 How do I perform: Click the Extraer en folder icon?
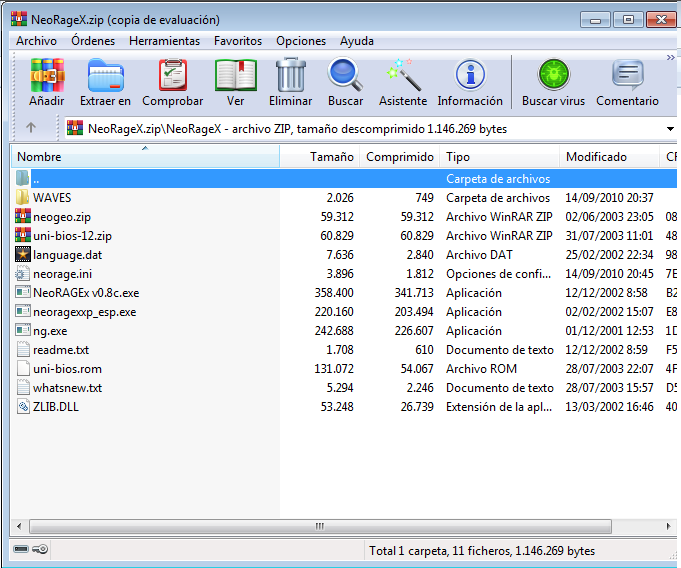click(x=106, y=75)
